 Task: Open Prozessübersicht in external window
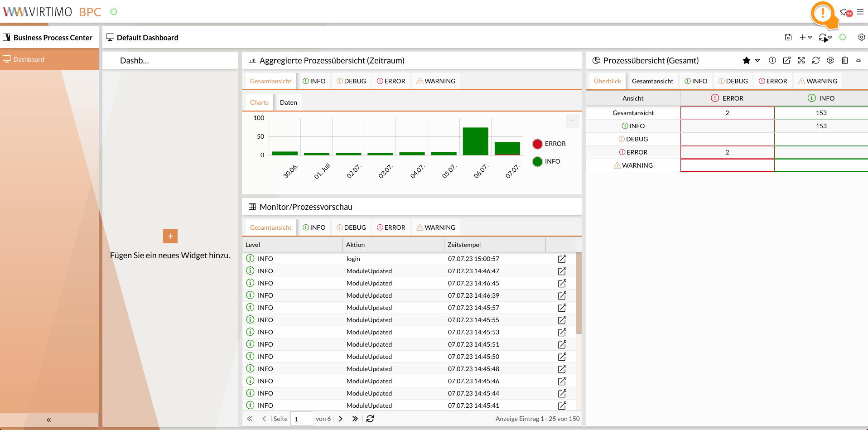pos(787,60)
